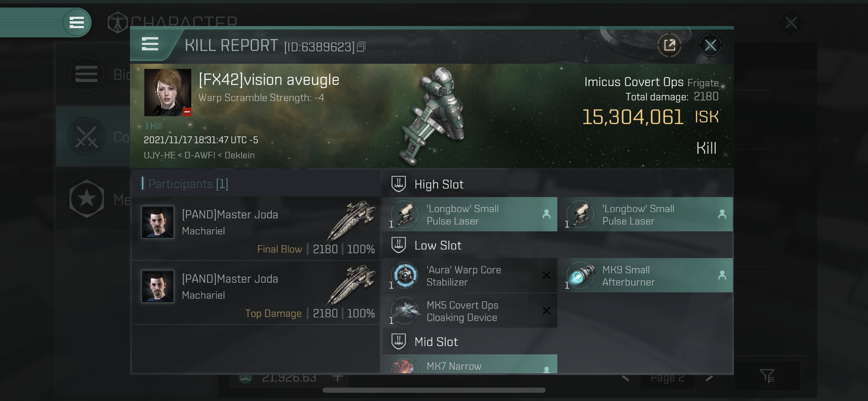
Task: Share the kill report via export icon
Action: (x=670, y=45)
